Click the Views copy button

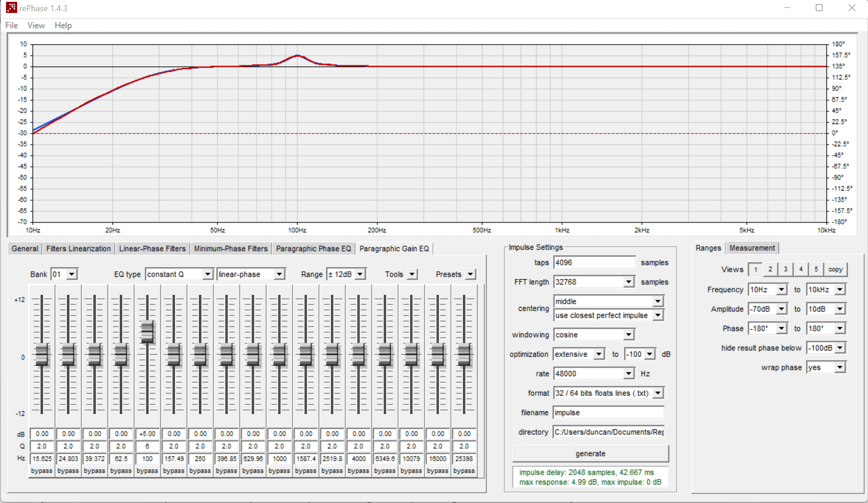coord(836,269)
